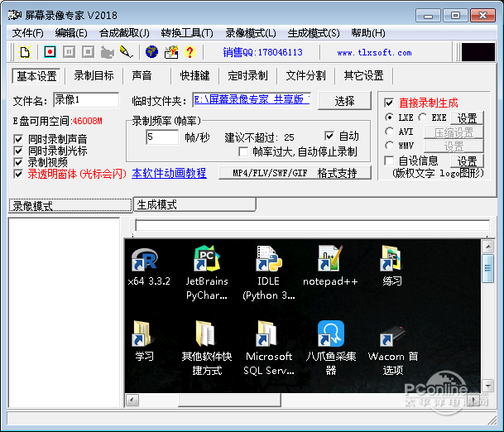Switch to the 定时录制 tab
Image resolution: width=504 pixels, height=432 pixels.
247,76
